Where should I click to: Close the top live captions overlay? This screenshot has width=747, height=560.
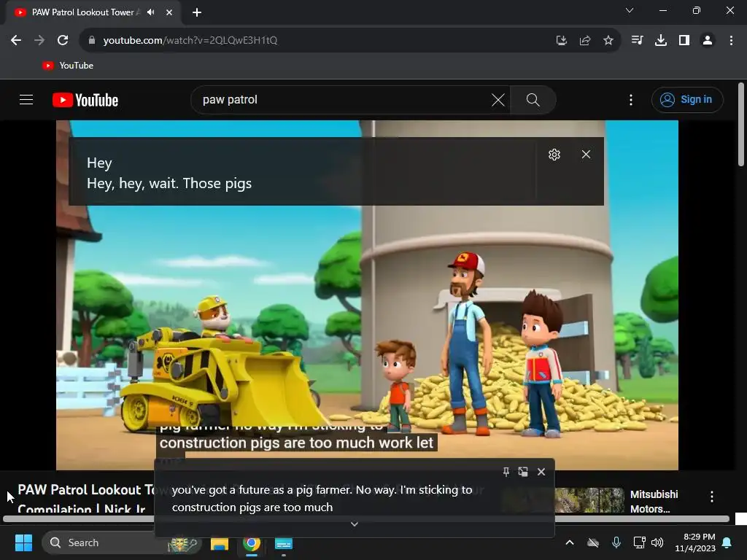pyautogui.click(x=586, y=155)
